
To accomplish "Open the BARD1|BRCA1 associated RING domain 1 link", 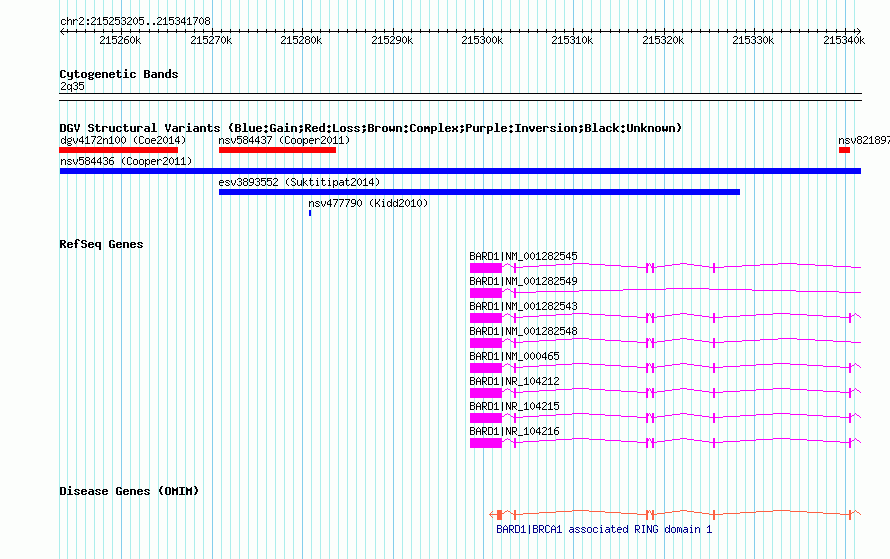I will (x=604, y=529).
